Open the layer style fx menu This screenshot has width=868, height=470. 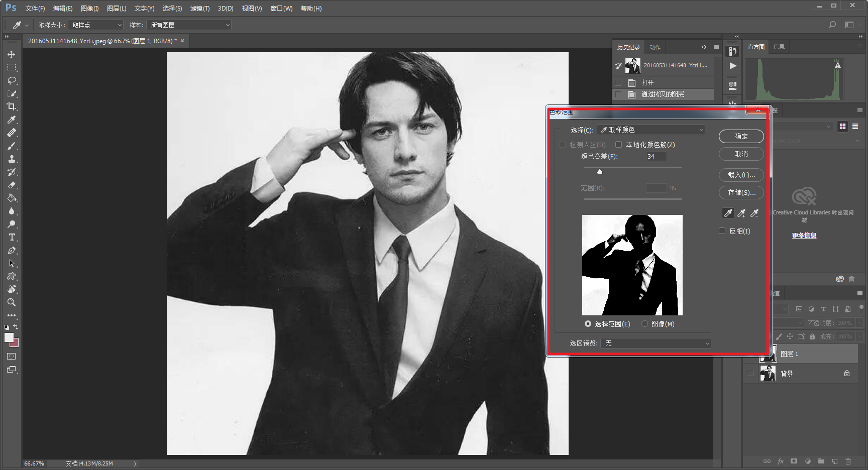click(781, 461)
